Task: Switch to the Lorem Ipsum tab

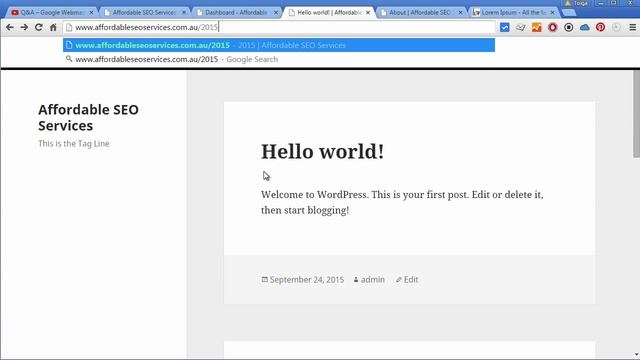Action: pyautogui.click(x=513, y=13)
